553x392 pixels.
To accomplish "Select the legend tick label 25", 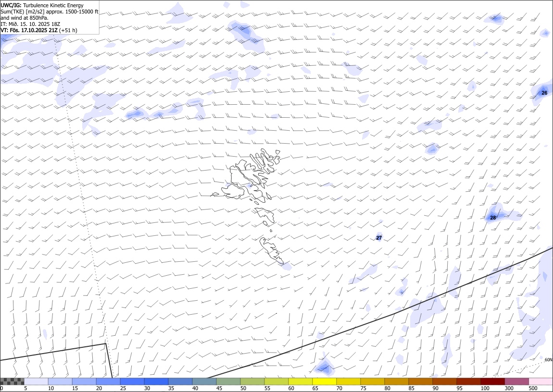I will pos(123,389).
